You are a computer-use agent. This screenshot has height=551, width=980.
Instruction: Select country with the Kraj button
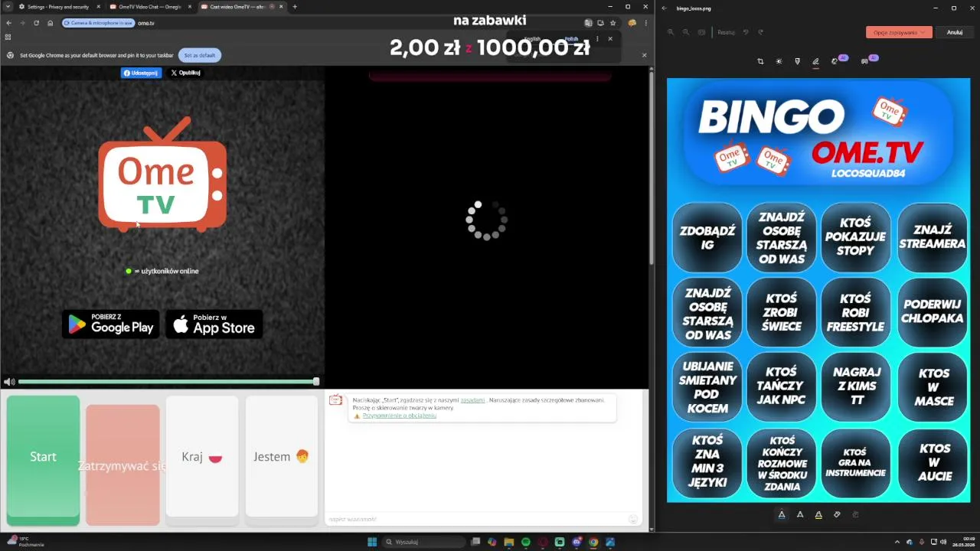202,456
